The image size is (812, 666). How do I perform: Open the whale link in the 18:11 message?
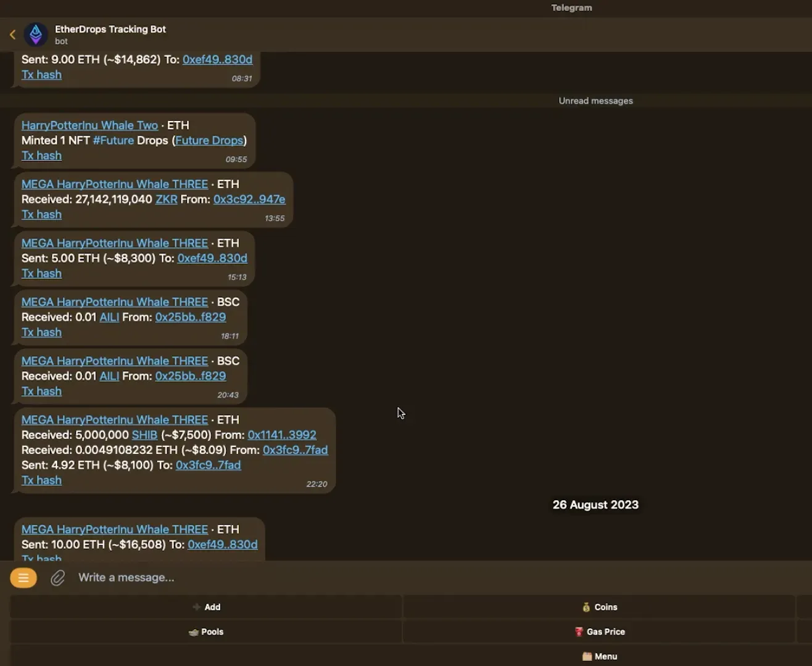pyautogui.click(x=115, y=302)
